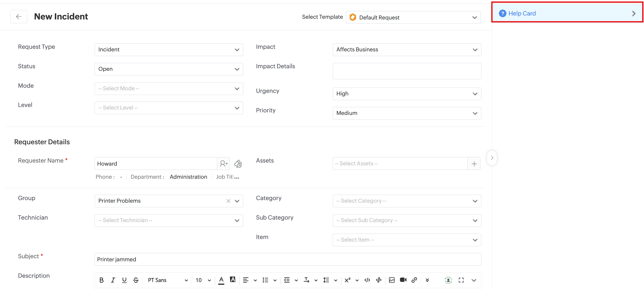Open the Select Technician dropdown
Viewport: 644px width, 289px height.
tap(168, 221)
